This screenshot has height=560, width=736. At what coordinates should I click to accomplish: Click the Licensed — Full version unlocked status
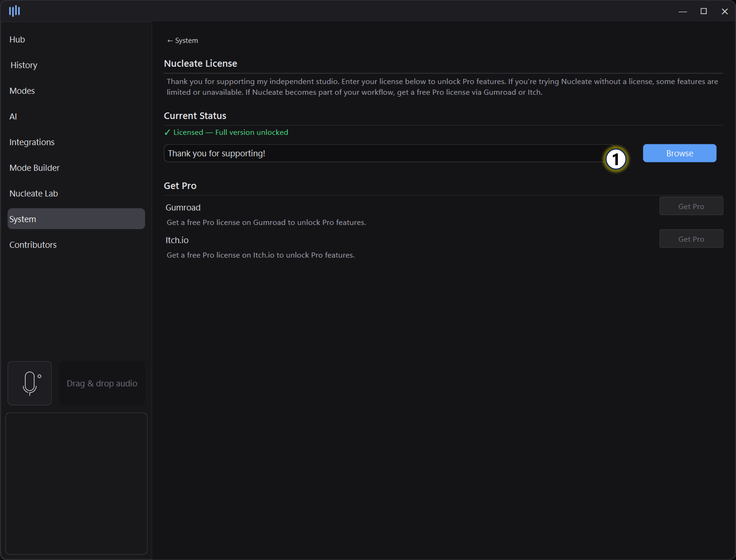coord(226,132)
